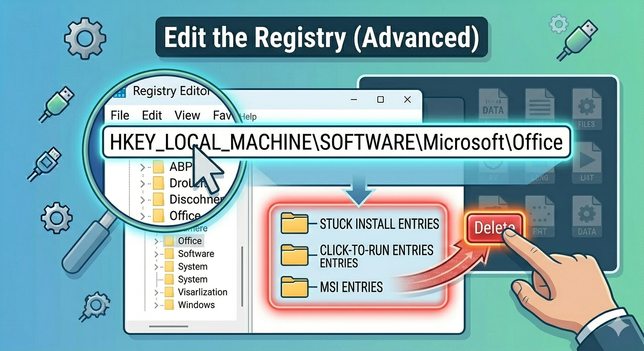The width and height of the screenshot is (644, 351).
Task: Select the CLICK-TO-RUN ENTRIES folder icon
Action: tap(295, 255)
